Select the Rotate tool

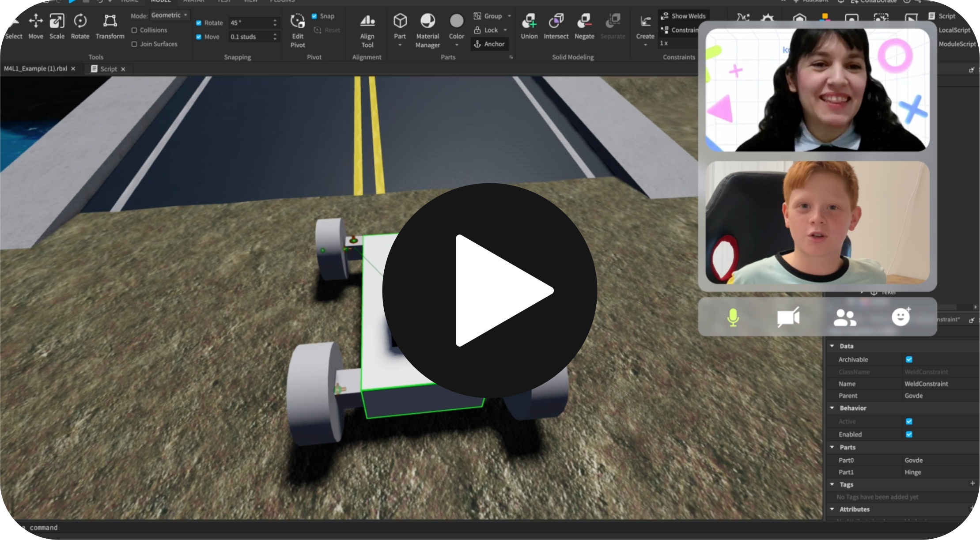coord(80,26)
